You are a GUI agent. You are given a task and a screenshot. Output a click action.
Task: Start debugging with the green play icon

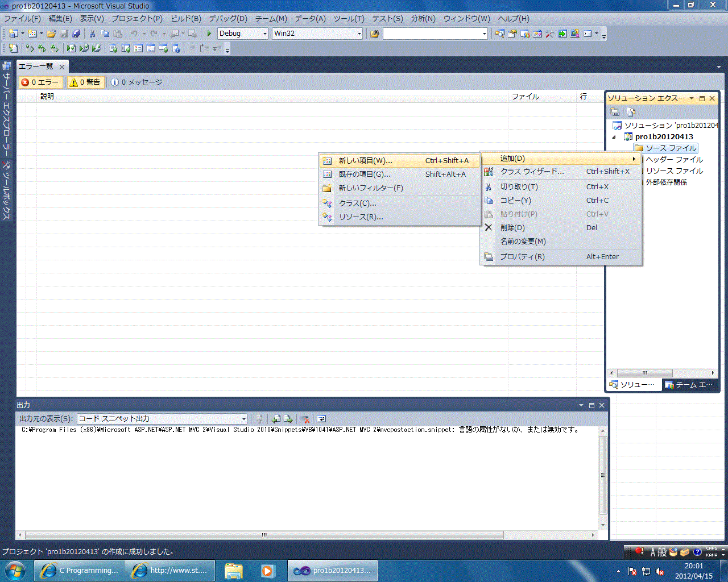click(x=209, y=34)
